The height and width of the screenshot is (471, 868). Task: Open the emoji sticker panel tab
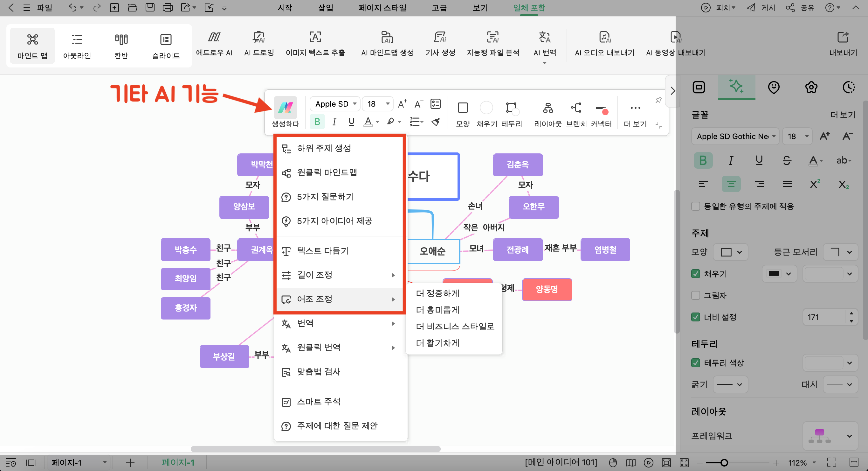pyautogui.click(x=774, y=87)
